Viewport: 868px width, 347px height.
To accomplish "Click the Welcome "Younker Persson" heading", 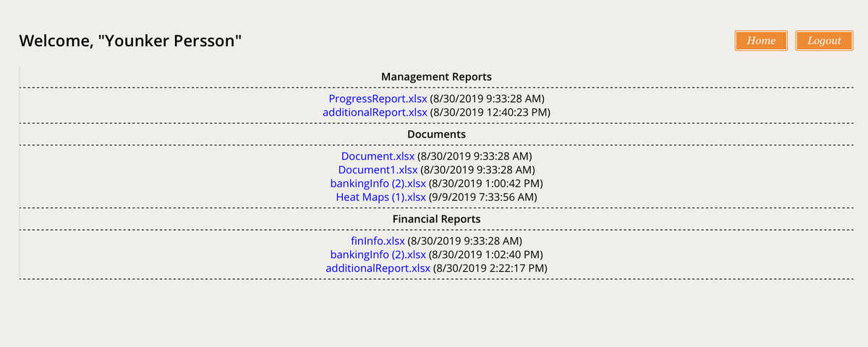I will click(130, 41).
